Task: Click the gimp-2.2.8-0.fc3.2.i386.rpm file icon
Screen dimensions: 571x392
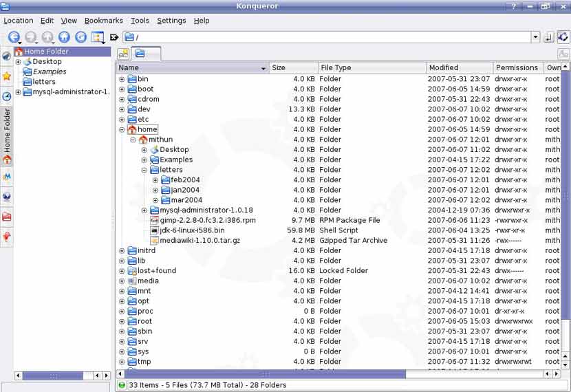Action: click(154, 220)
